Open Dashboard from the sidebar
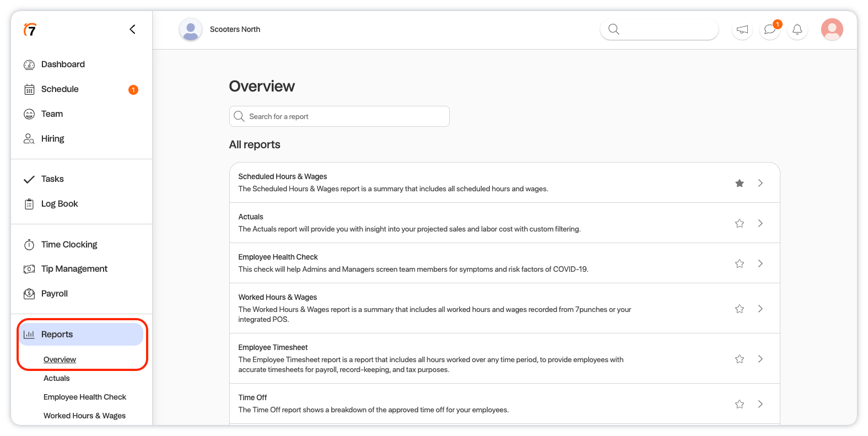 click(x=63, y=64)
